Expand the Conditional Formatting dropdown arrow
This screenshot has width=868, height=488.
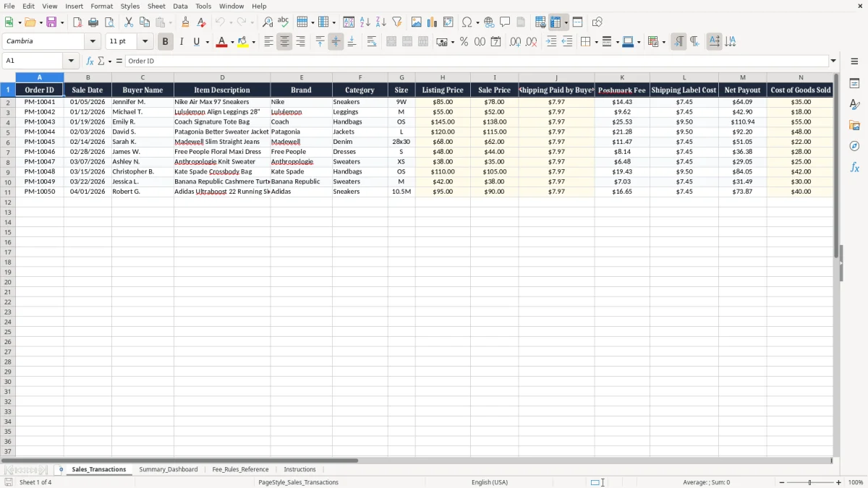tap(663, 42)
